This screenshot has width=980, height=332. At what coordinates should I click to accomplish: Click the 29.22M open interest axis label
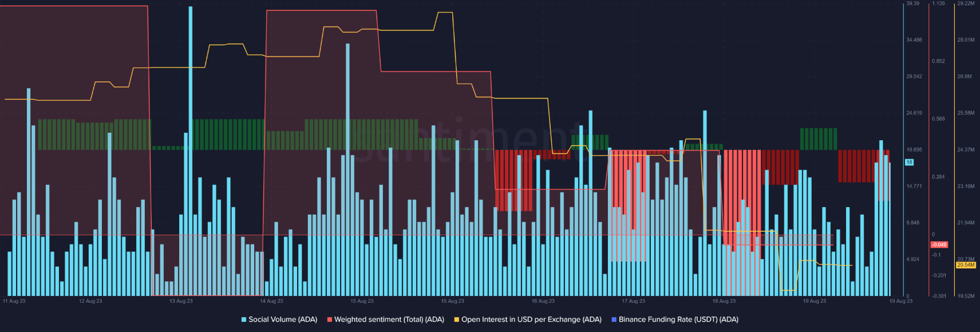coord(966,3)
